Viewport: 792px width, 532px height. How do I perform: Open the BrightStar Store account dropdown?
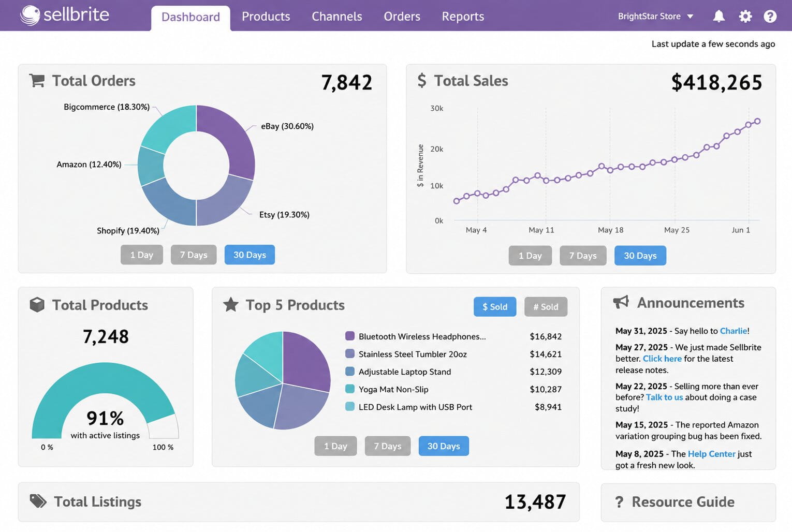[x=655, y=17]
